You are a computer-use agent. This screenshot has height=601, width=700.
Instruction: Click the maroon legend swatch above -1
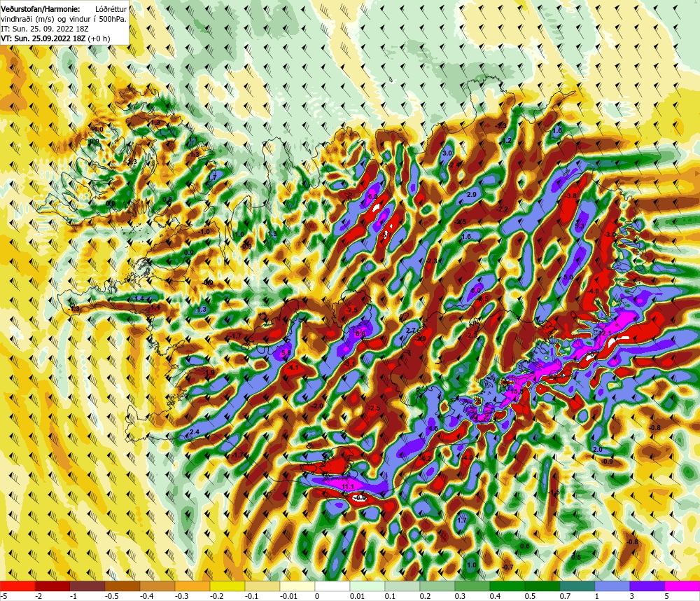click(x=87, y=586)
